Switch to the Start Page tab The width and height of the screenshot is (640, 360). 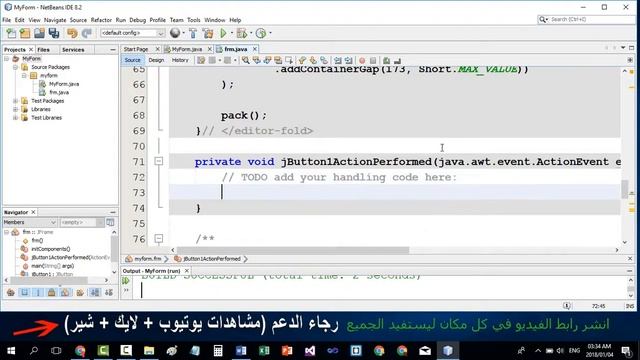click(136, 49)
